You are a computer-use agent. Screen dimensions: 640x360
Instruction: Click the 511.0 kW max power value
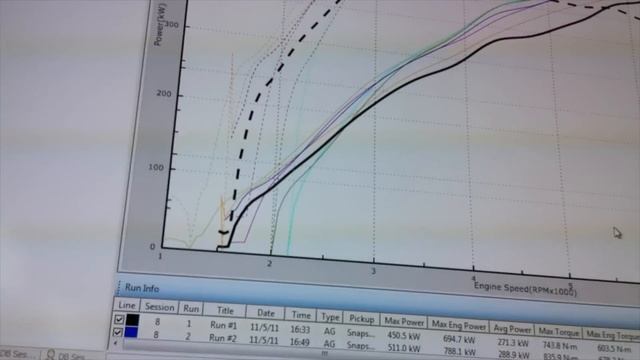tap(404, 348)
